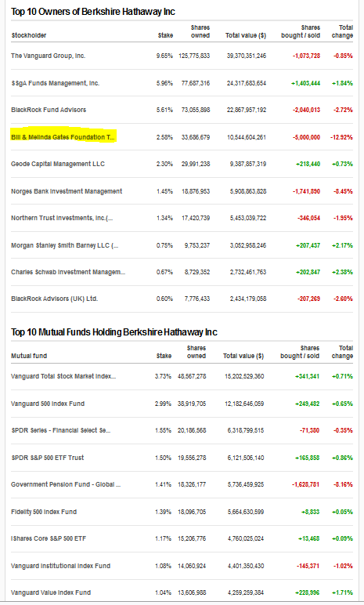The image size is (364, 605).
Task: Click Vanguard Institutional shares sold -145,371
Action: (308, 566)
